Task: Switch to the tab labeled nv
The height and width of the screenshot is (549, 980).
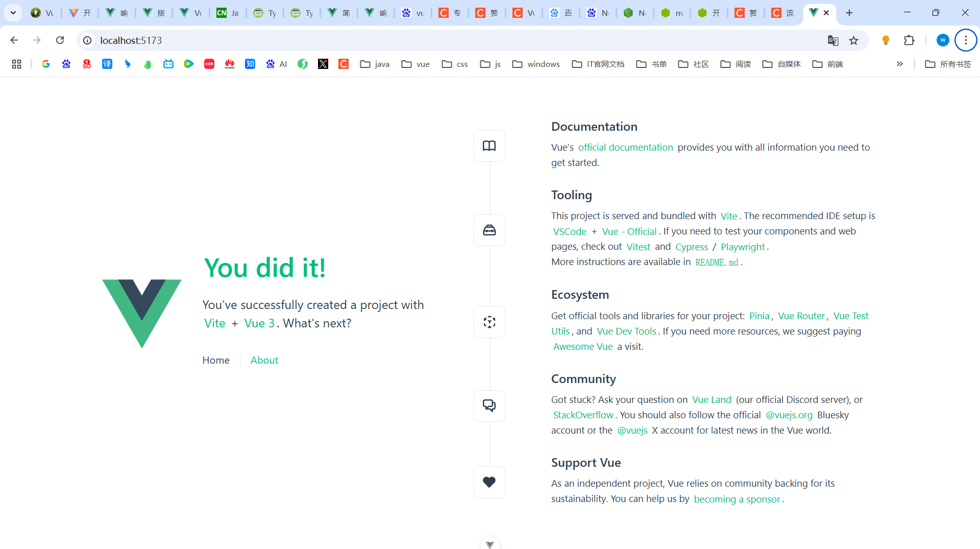Action: [x=672, y=13]
